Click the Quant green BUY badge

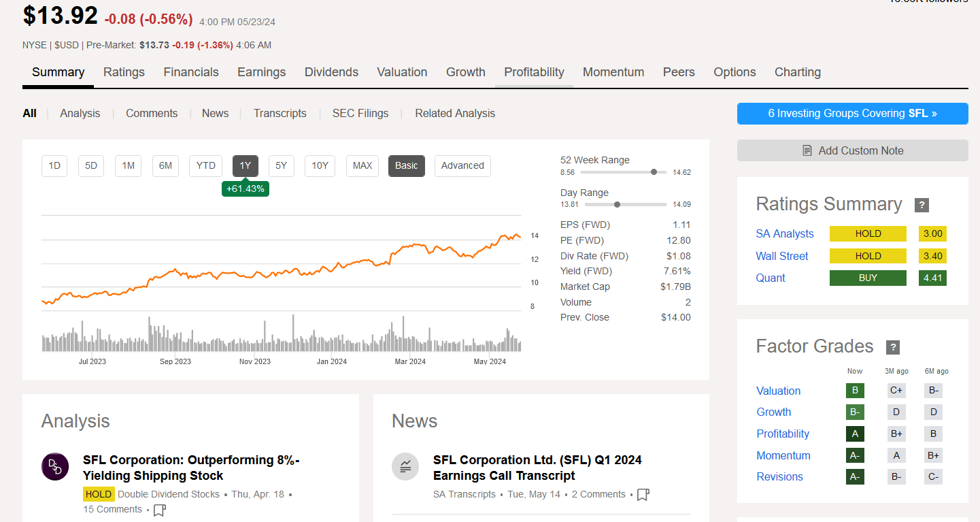point(868,278)
